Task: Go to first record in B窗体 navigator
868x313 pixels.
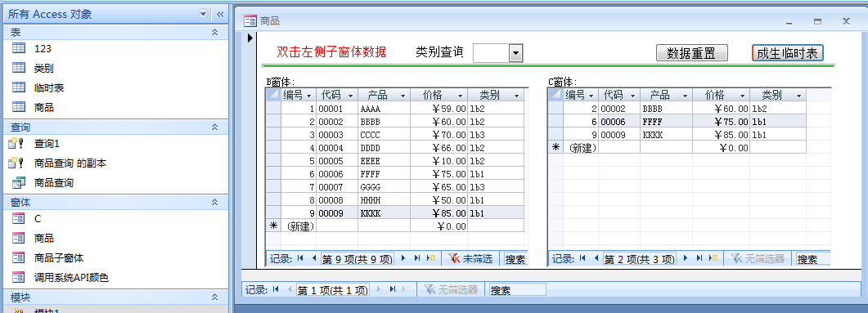Action: pyautogui.click(x=300, y=258)
